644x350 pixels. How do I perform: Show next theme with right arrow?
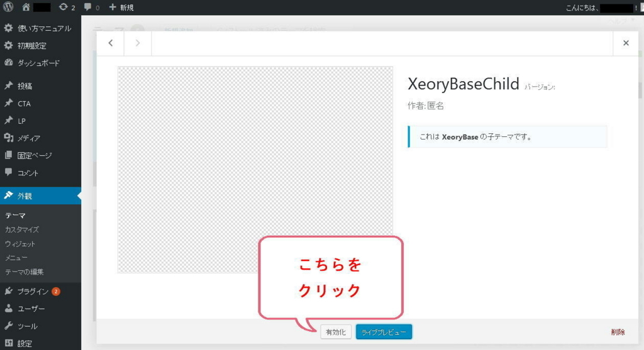(x=138, y=43)
